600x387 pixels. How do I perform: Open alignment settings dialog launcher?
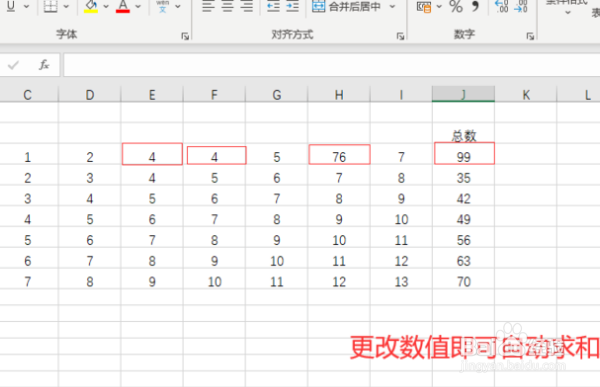point(400,36)
